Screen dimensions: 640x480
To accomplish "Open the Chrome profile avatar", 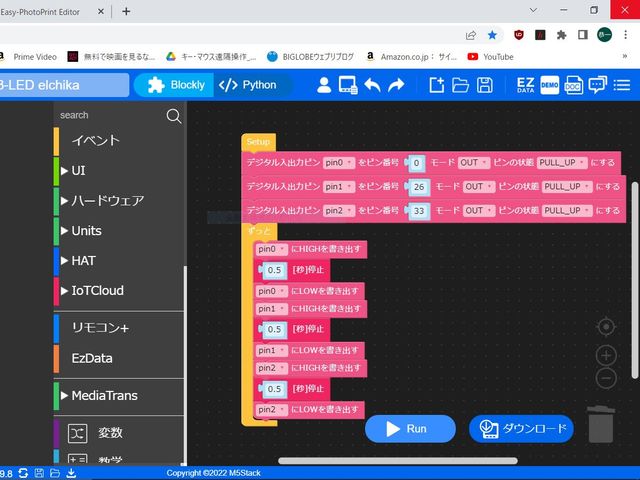I will tap(604, 35).
